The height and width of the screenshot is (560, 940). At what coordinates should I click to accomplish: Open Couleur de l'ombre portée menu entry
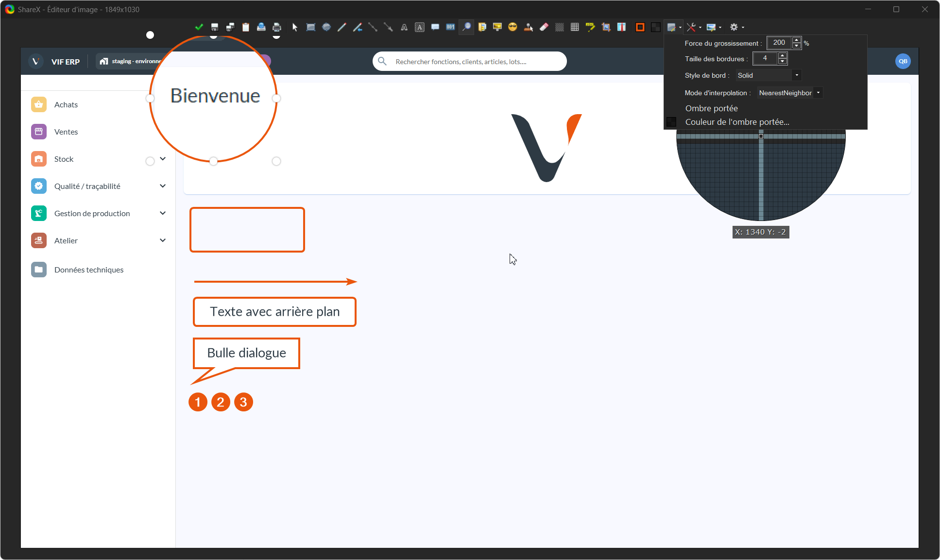tap(737, 122)
